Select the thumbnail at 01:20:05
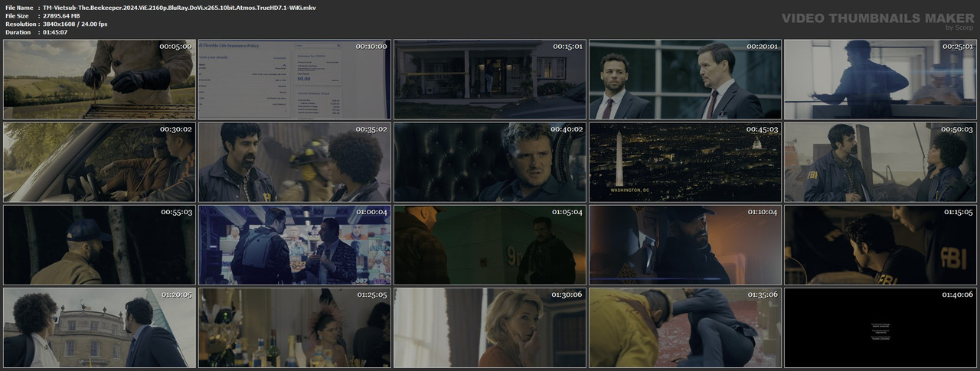The height and width of the screenshot is (371, 980). point(99,327)
